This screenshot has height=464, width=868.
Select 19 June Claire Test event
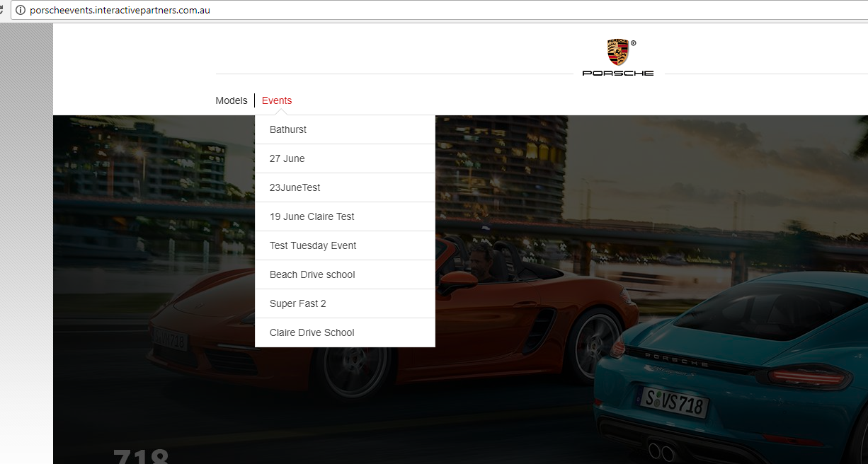(312, 216)
